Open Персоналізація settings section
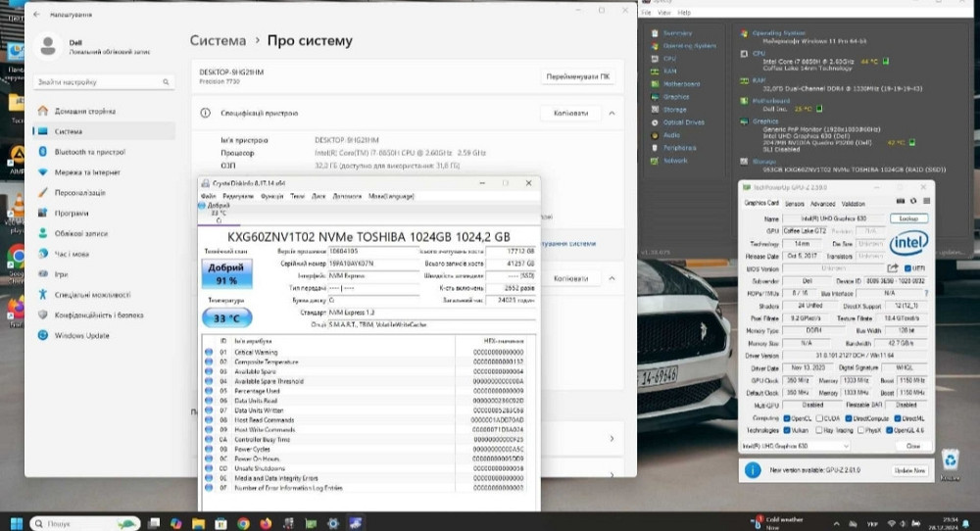 tap(79, 193)
